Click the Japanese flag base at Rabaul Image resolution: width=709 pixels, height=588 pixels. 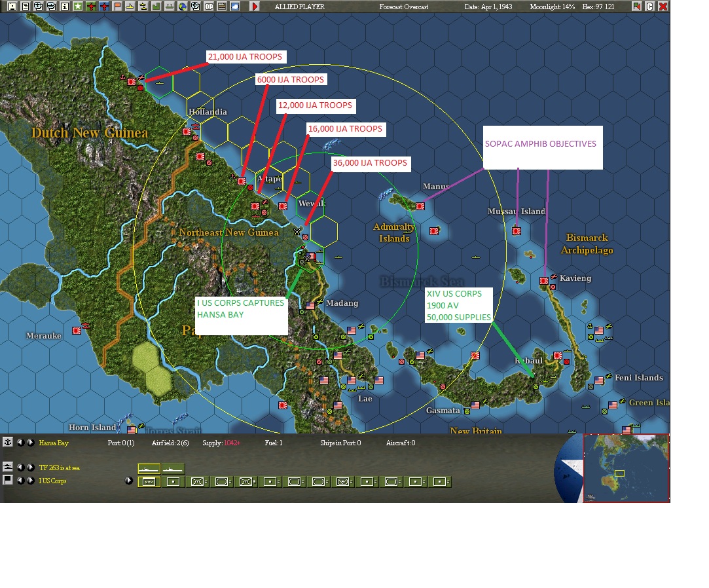tap(558, 356)
